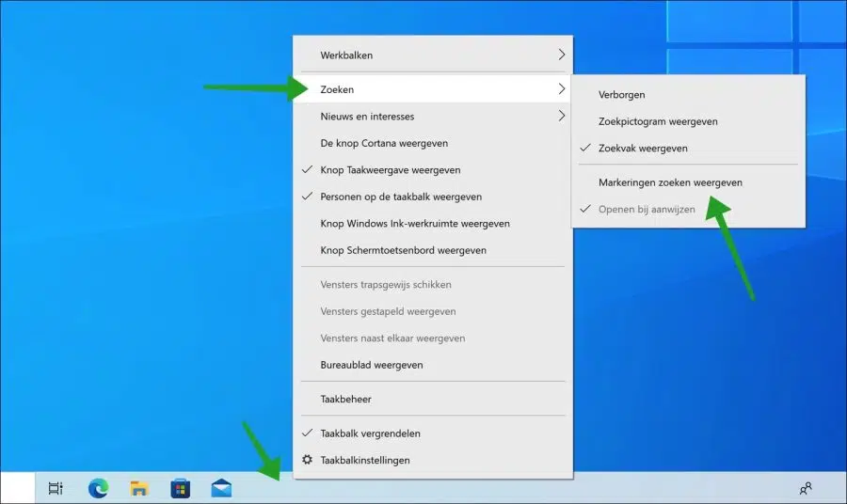Enable Markeringen zoeken weergeven
Viewport: 847px width, 504px height.
coord(688,182)
